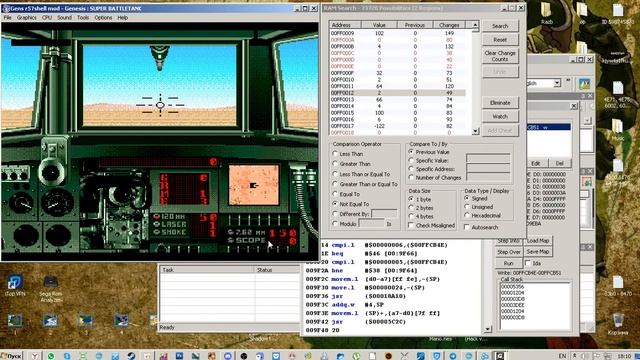This screenshot has width=640, height=360.
Task: Click the Eliminate button
Action: pyautogui.click(x=500, y=103)
